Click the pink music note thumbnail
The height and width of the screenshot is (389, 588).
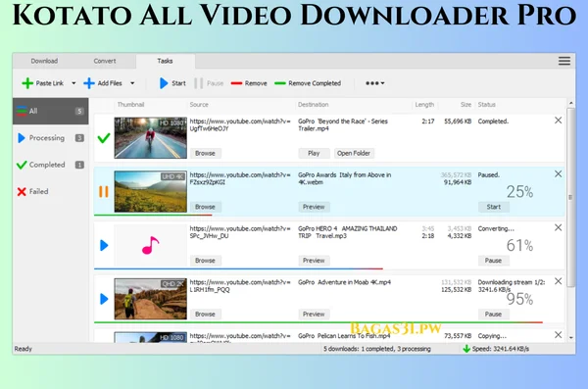[150, 245]
